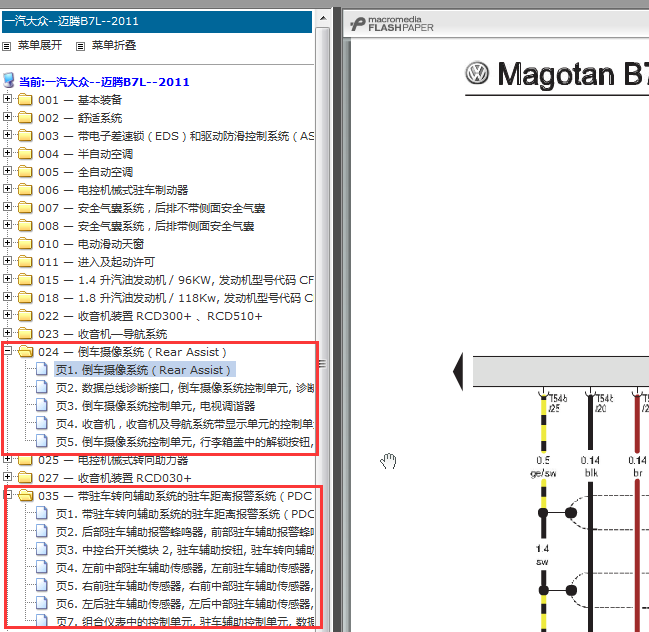
Task: Click page icon of 页2. 数据总线诊断接口
Action: (41, 387)
